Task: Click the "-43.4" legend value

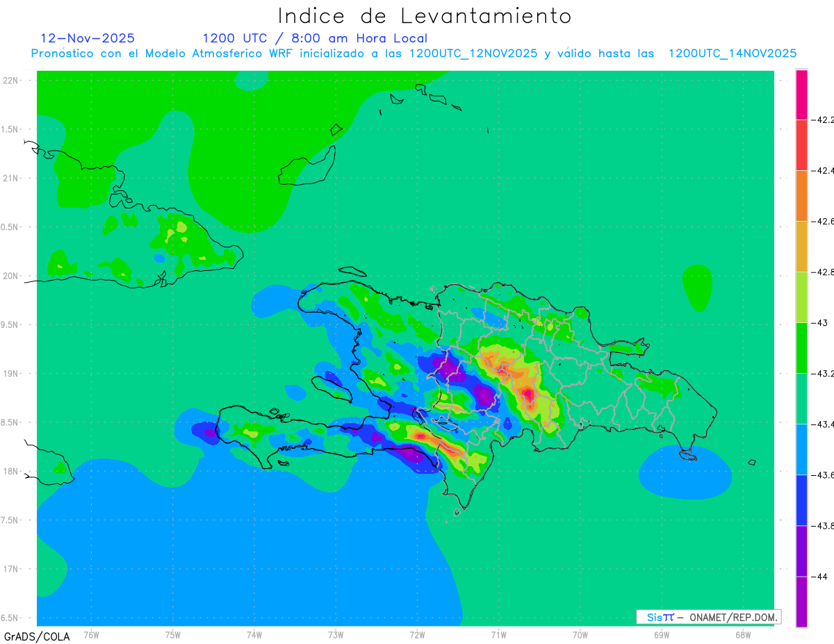Action: tap(823, 424)
